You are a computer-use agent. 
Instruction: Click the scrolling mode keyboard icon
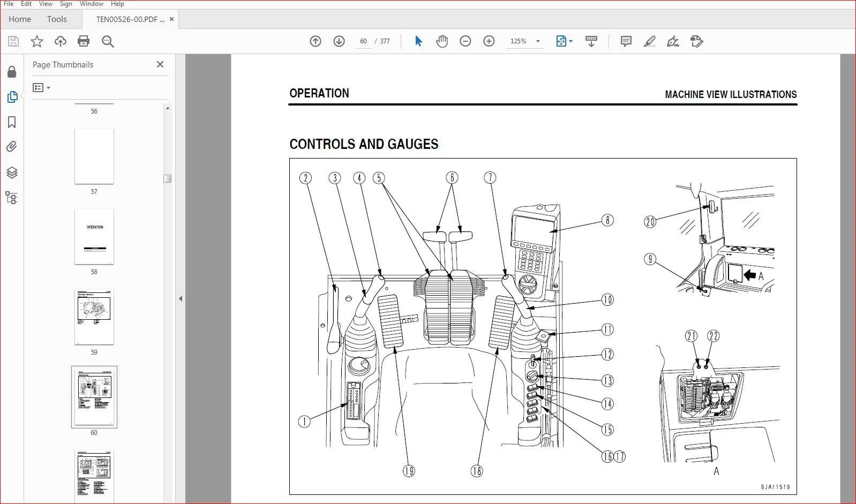[x=591, y=41]
